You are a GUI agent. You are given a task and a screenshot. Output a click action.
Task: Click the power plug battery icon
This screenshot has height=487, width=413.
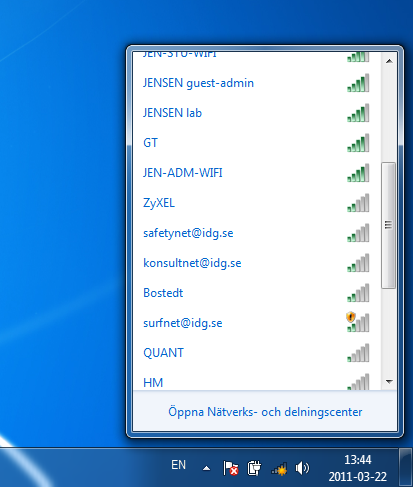coord(254,468)
